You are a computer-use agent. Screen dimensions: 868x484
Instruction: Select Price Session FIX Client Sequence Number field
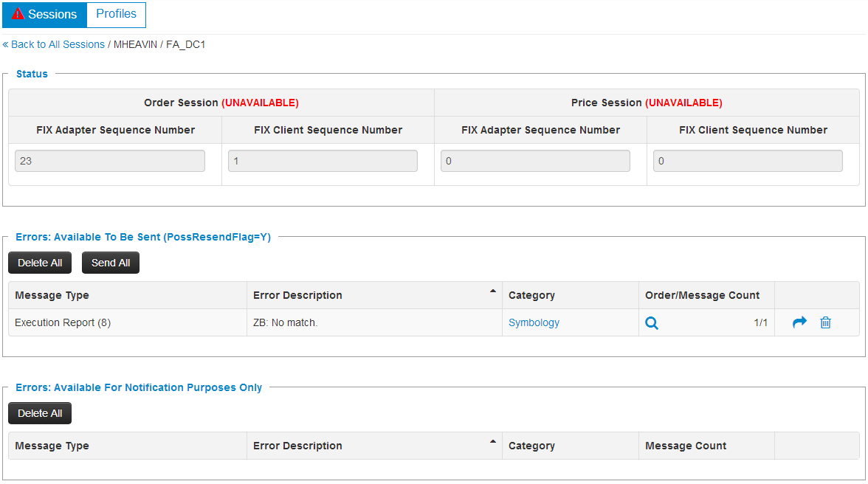tap(748, 161)
